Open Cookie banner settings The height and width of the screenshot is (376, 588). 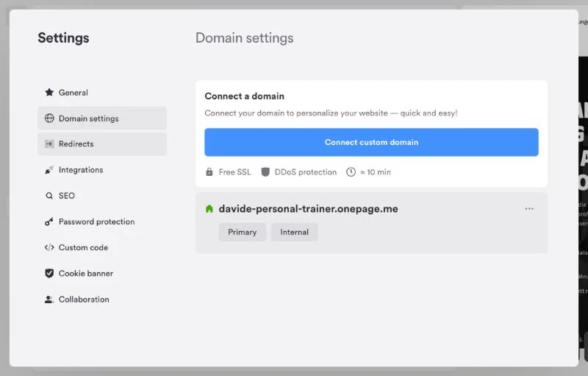point(102,273)
